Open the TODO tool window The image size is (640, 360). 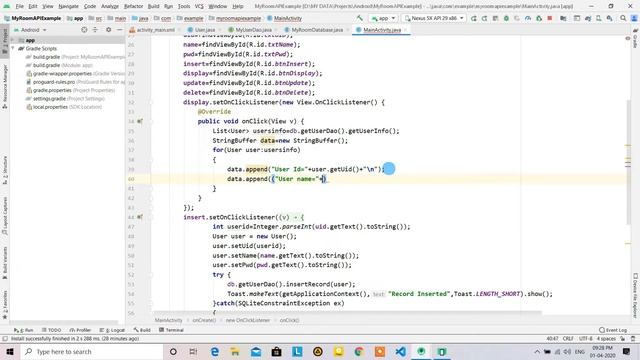click(x=51, y=330)
